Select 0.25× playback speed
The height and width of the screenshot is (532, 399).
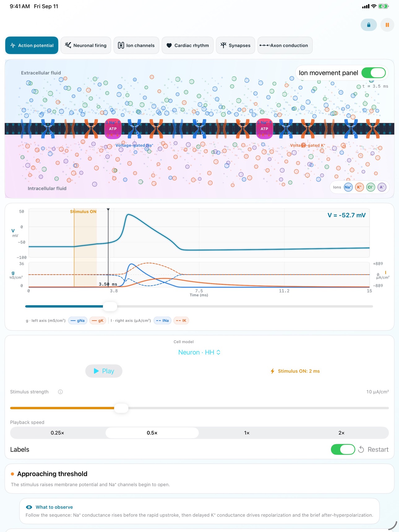58,433
